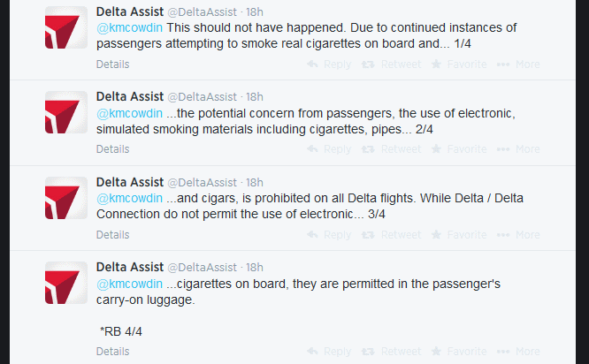This screenshot has width=589, height=364.
Task: Click the @DeltaAssist handle in the first tweet
Action: tap(203, 11)
